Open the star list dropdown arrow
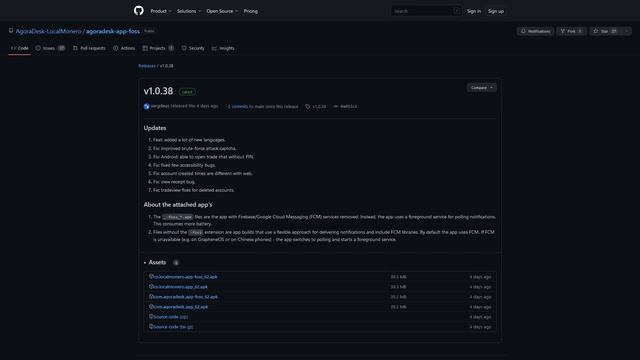This screenshot has width=640, height=360. pyautogui.click(x=627, y=31)
